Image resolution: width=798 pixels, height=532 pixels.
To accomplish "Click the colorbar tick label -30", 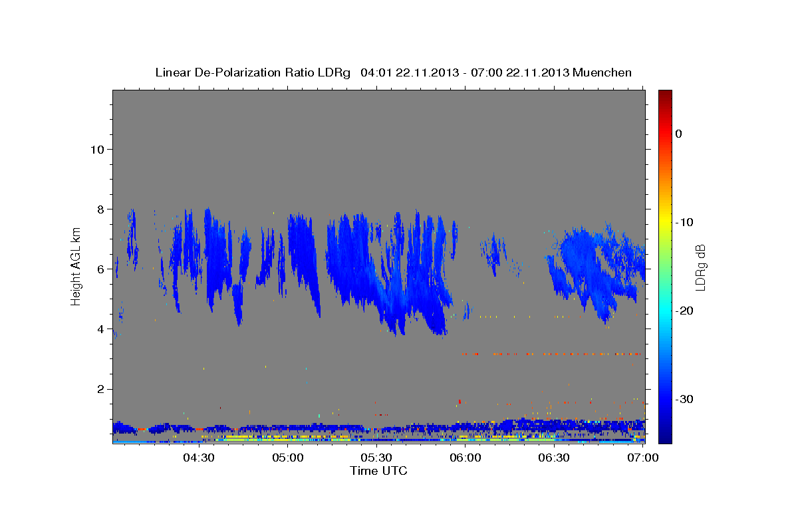I will [685, 399].
